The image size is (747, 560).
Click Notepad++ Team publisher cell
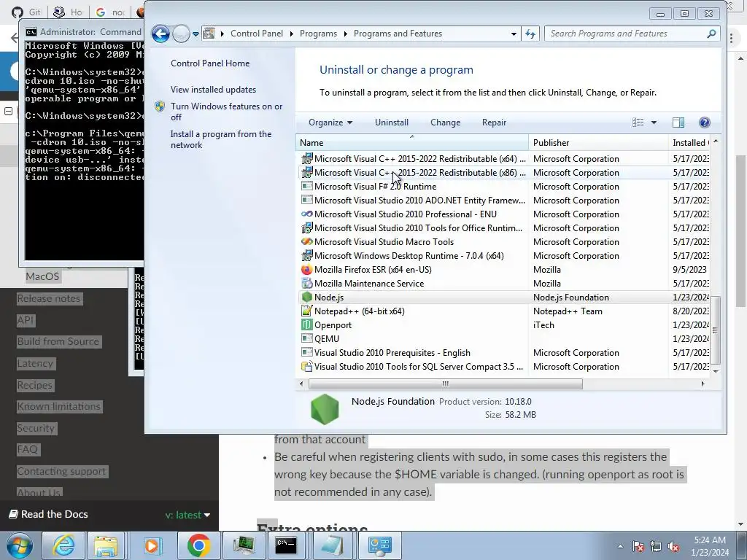[x=568, y=311]
